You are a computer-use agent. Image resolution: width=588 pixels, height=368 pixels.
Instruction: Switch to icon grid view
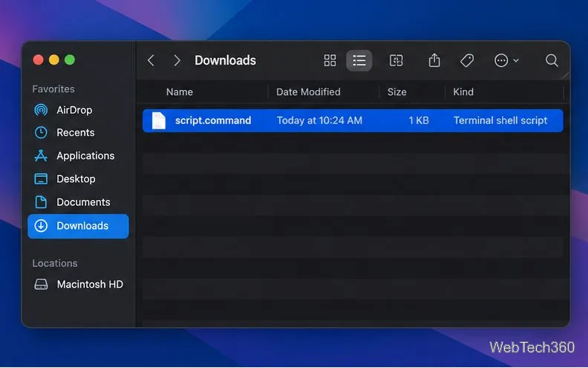pos(330,60)
